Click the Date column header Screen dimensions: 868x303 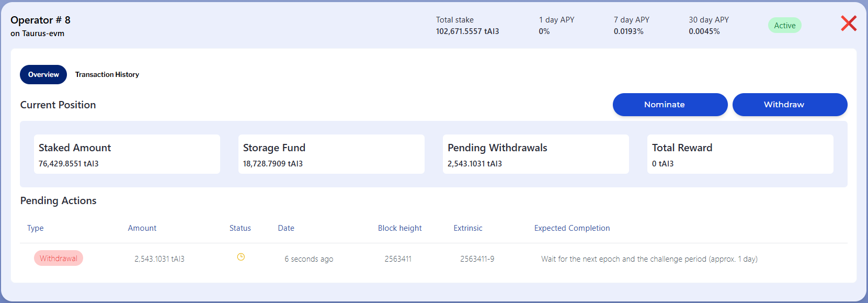[286, 228]
